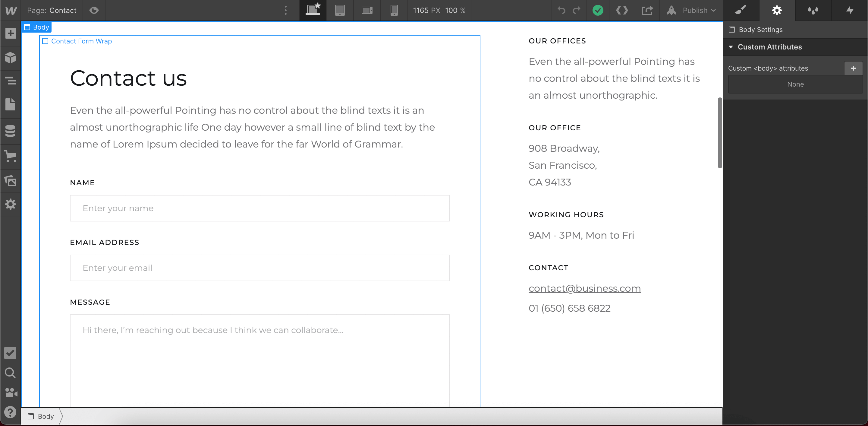
Task: Open the Ecommerce panel
Action: click(11, 156)
